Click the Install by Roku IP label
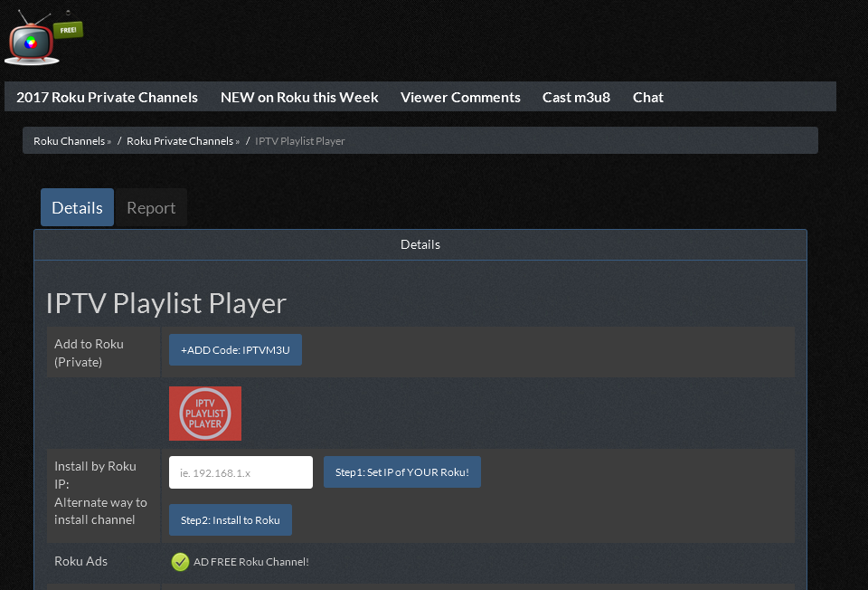The height and width of the screenshot is (590, 868). [95, 475]
